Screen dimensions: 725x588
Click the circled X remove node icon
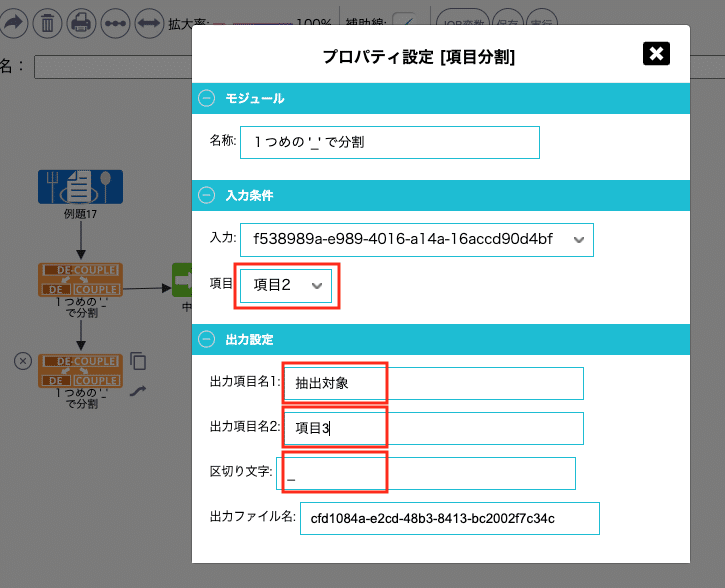pyautogui.click(x=23, y=361)
